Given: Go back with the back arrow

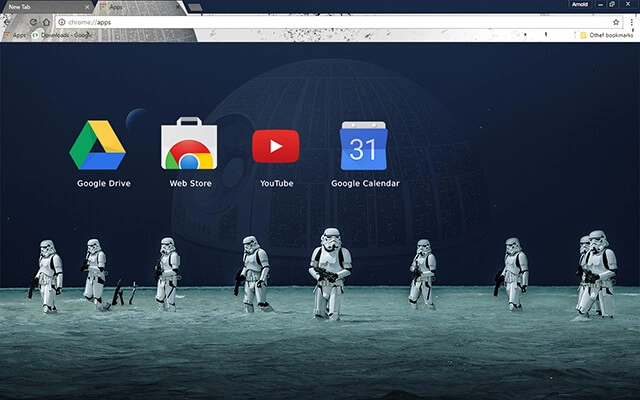Looking at the screenshot, I should click(7, 22).
